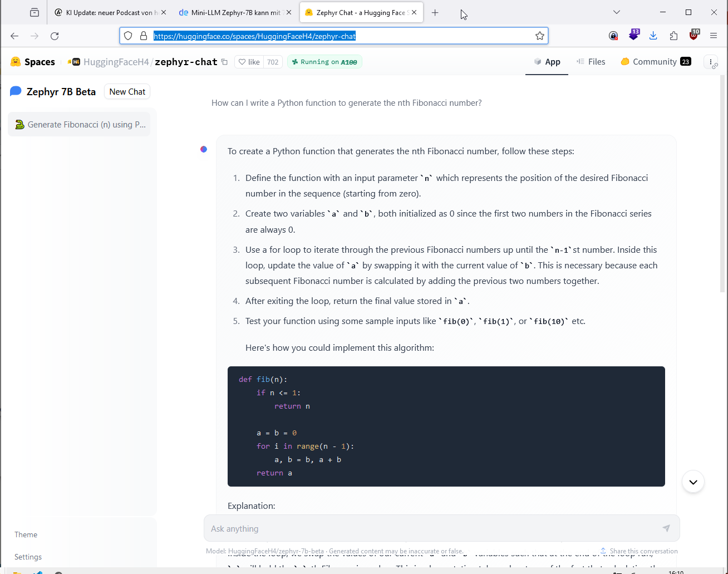Open Firefox recent browsing view icon
Screen dimensions: 728x574
35,12
